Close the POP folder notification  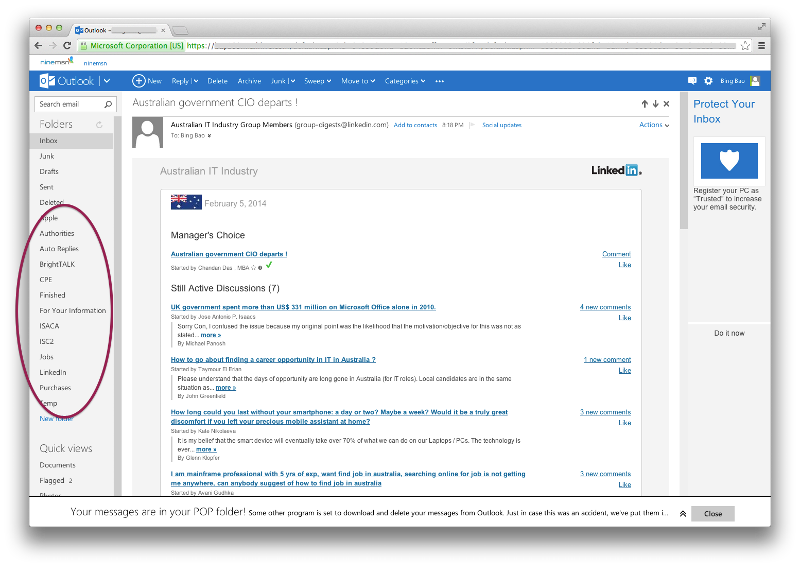(713, 513)
